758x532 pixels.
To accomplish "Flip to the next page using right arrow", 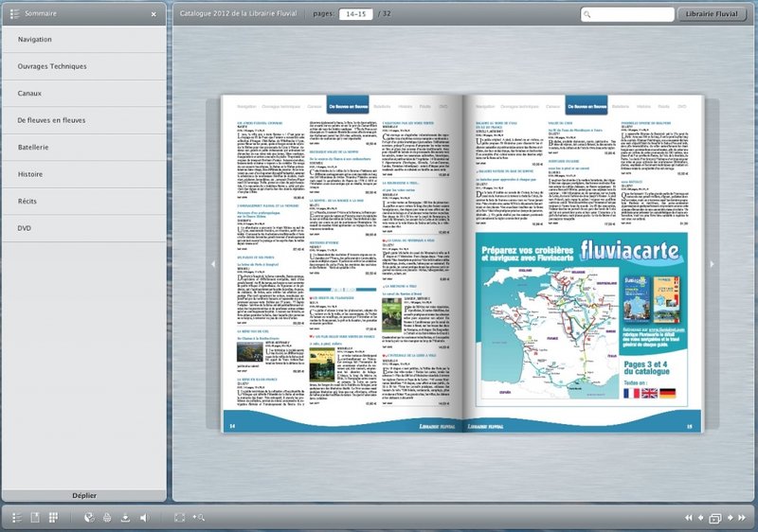I will (712, 264).
